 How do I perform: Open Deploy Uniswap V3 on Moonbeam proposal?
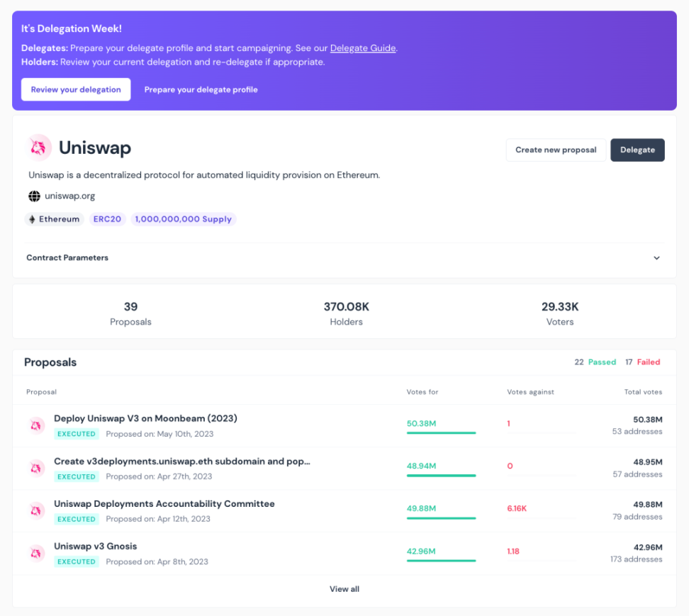click(x=145, y=418)
